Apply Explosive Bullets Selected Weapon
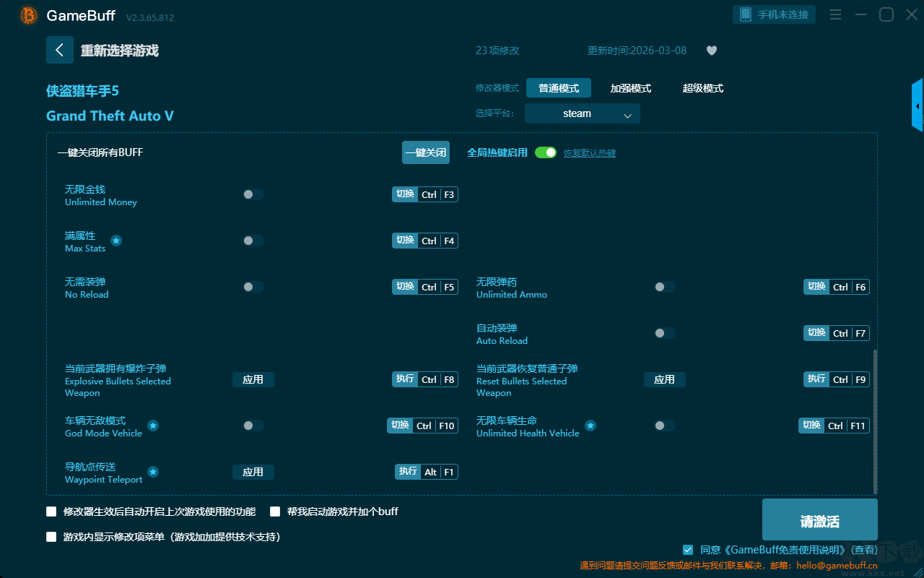Screen dimensions: 924x578 (253, 379)
